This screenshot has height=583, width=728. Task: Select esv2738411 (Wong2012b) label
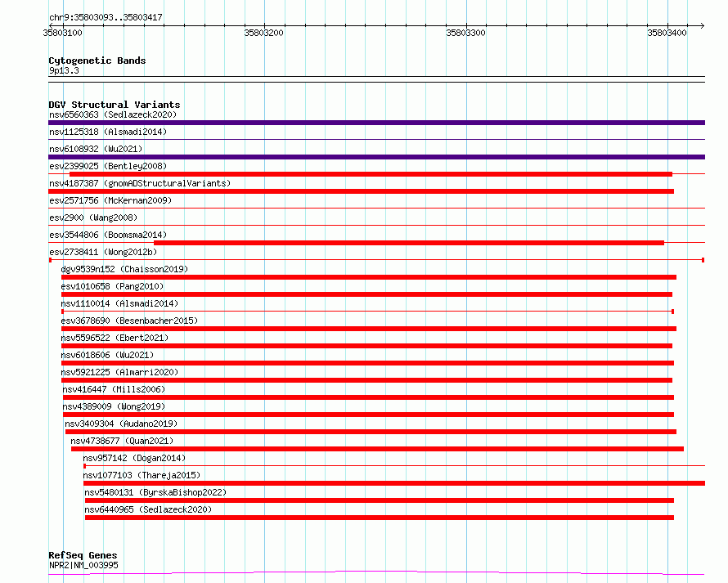(x=103, y=252)
